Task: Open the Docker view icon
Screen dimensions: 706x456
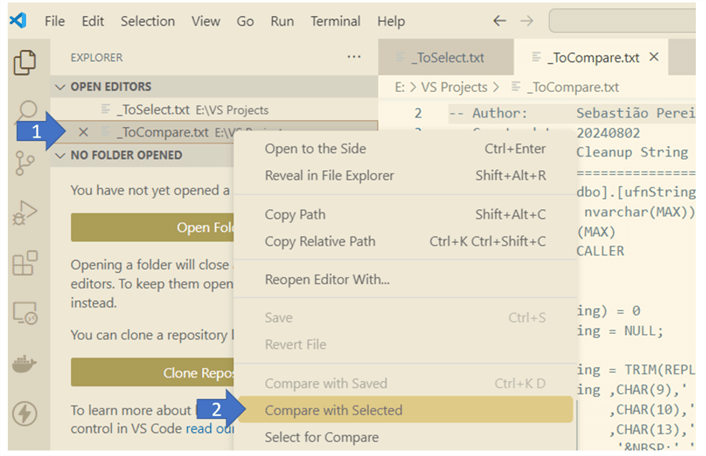Action: coord(24,364)
